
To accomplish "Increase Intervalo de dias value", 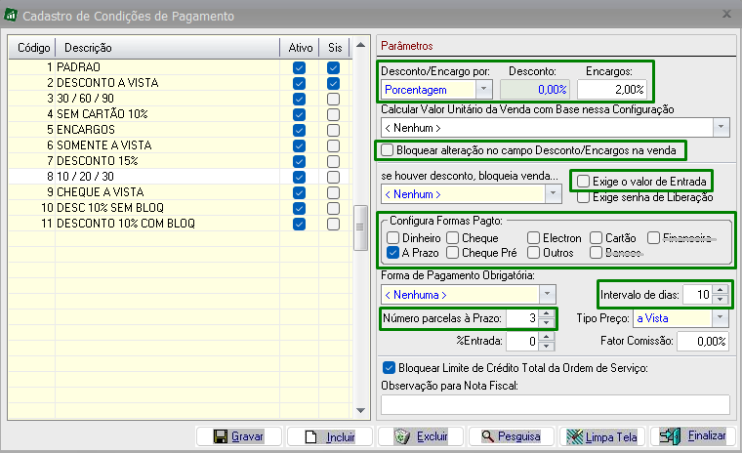I will click(720, 290).
